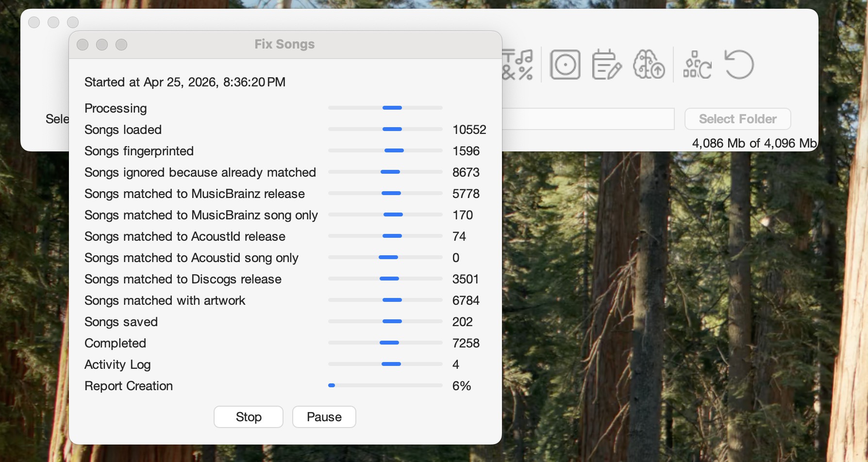Viewport: 868px width, 462px height.
Task: Click the folder path input field
Action: (x=587, y=119)
